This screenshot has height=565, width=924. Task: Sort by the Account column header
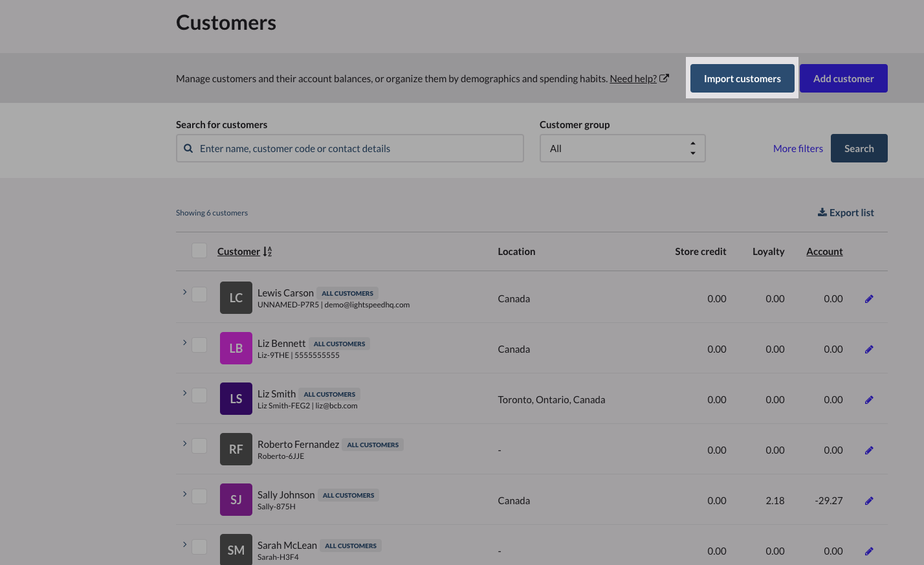tap(824, 251)
